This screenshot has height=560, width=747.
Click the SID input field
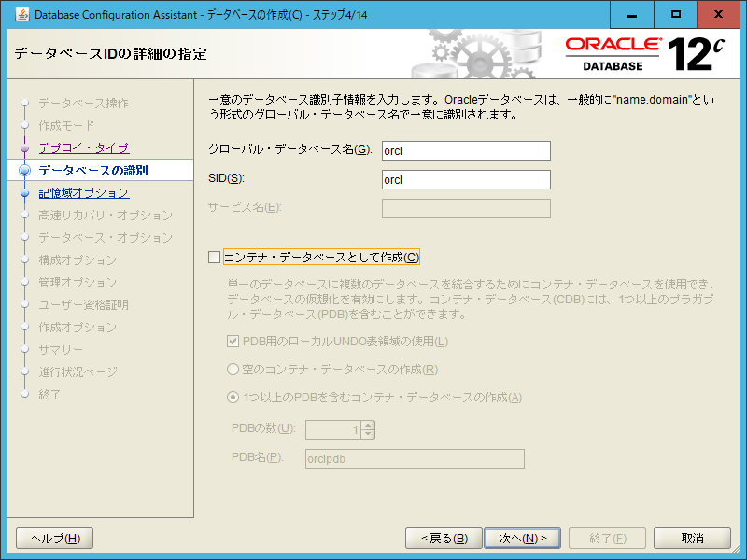coord(466,179)
